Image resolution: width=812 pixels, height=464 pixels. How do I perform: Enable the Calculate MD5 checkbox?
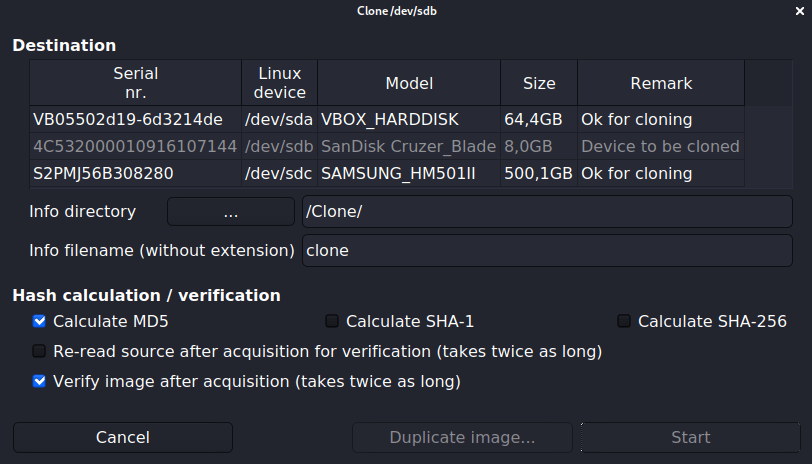(40, 321)
